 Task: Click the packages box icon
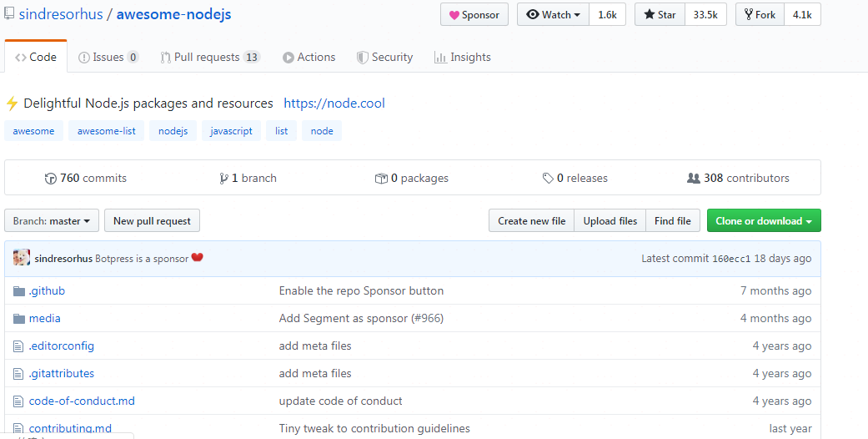point(381,179)
